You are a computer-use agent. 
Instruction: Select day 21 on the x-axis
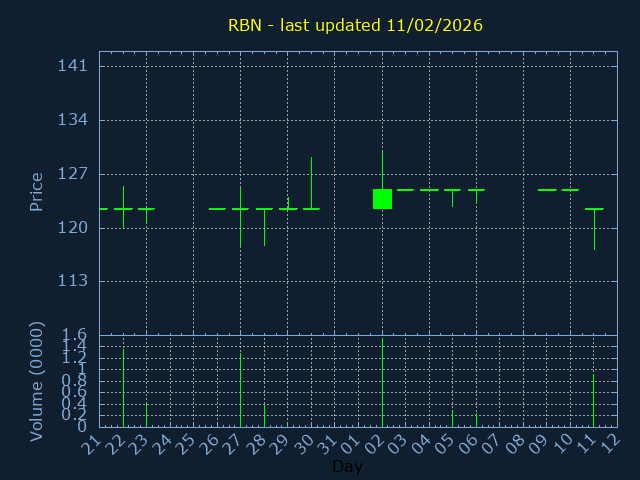[x=93, y=445]
